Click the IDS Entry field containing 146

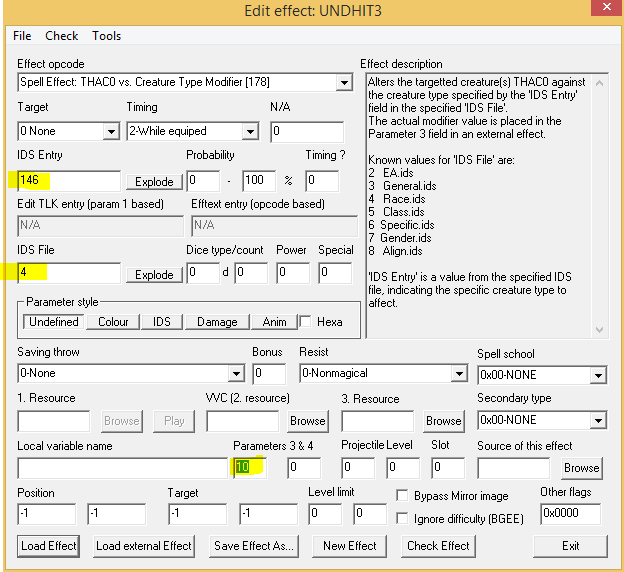(x=69, y=181)
